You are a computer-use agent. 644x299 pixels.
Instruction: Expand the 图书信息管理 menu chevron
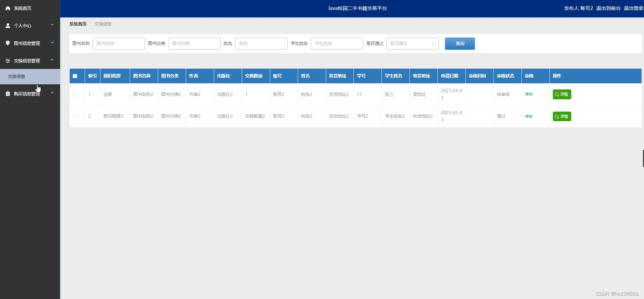point(52,43)
